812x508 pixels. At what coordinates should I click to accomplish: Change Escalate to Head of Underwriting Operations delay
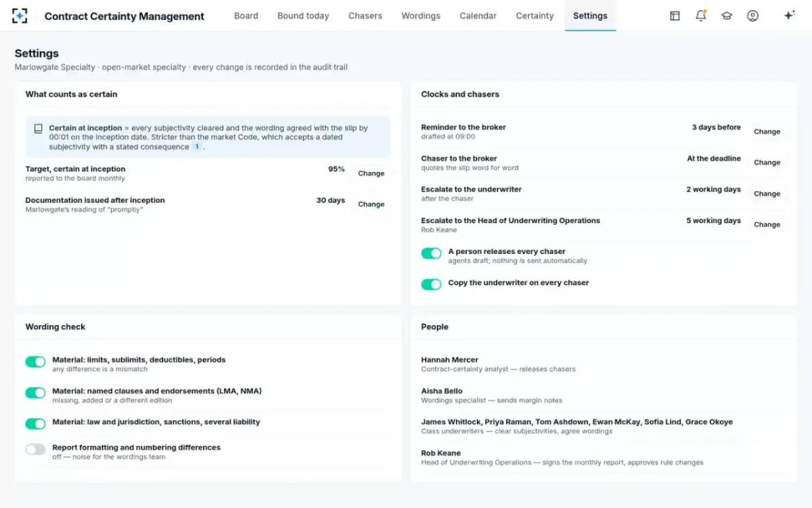(x=767, y=225)
